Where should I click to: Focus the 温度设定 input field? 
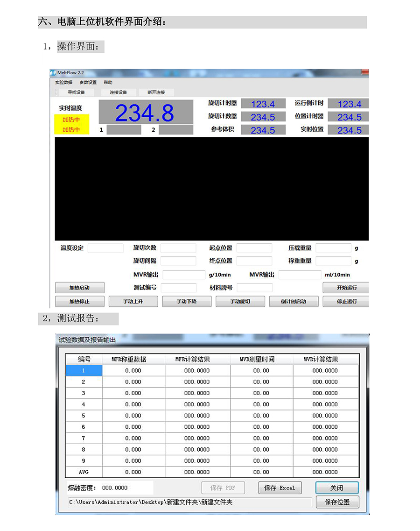pyautogui.click(x=105, y=248)
